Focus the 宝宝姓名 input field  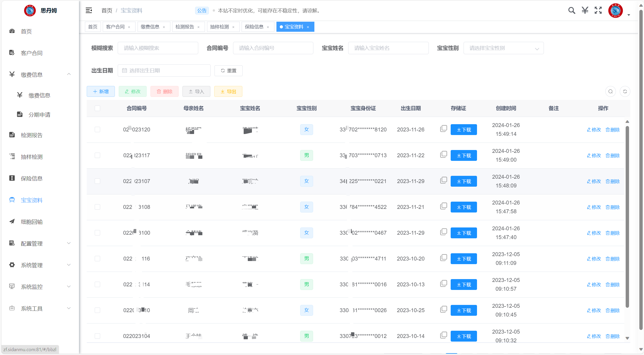[388, 48]
